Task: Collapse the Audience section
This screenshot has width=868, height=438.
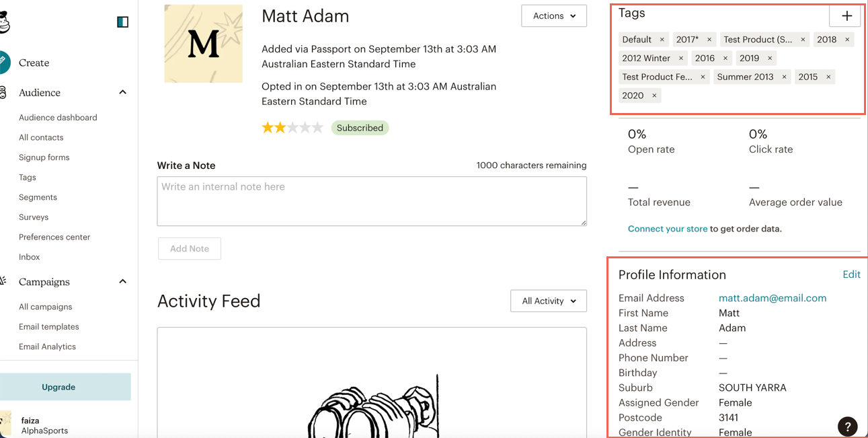Action: [x=122, y=93]
